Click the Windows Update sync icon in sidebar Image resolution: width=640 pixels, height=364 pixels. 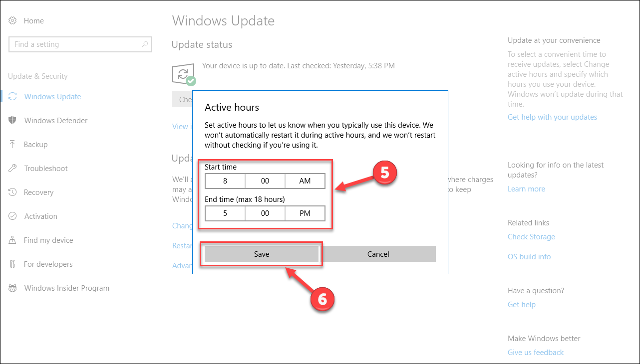[x=13, y=97]
